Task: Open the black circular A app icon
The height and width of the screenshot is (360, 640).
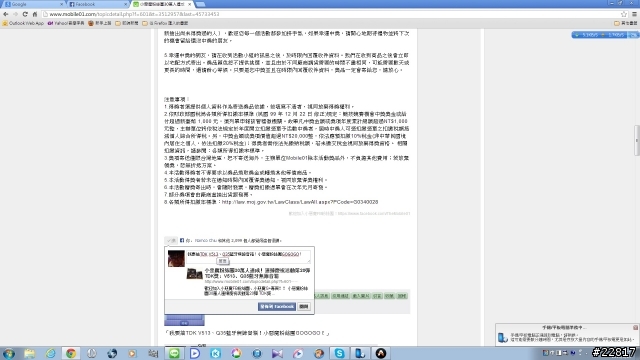Action: (381, 353)
